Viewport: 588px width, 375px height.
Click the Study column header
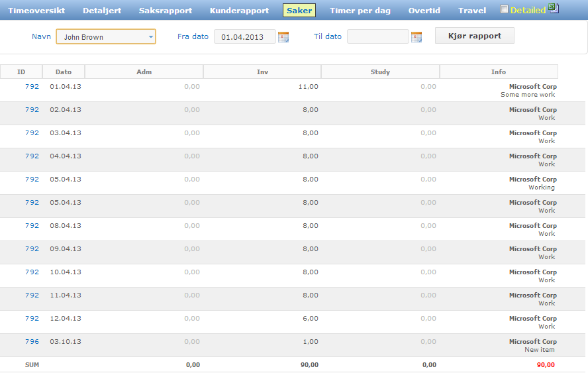click(380, 72)
